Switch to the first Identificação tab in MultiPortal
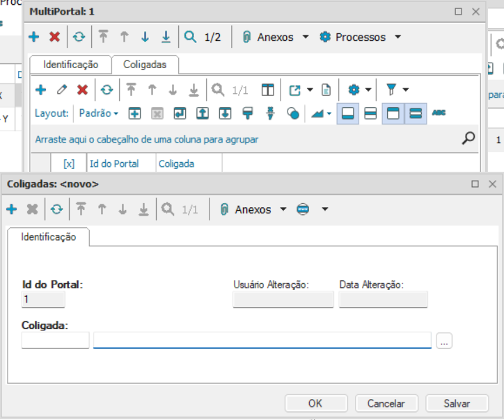This screenshot has height=420, width=504. 70,65
